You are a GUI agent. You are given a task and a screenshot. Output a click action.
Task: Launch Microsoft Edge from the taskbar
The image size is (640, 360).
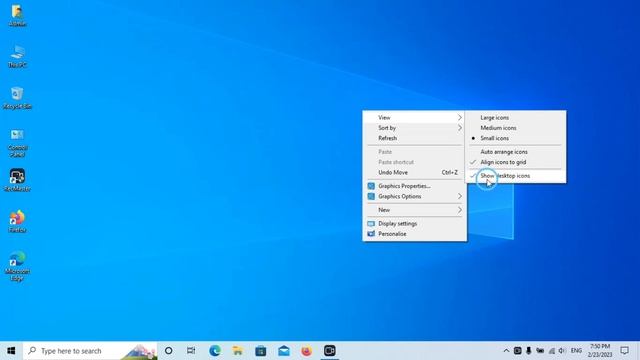215,351
